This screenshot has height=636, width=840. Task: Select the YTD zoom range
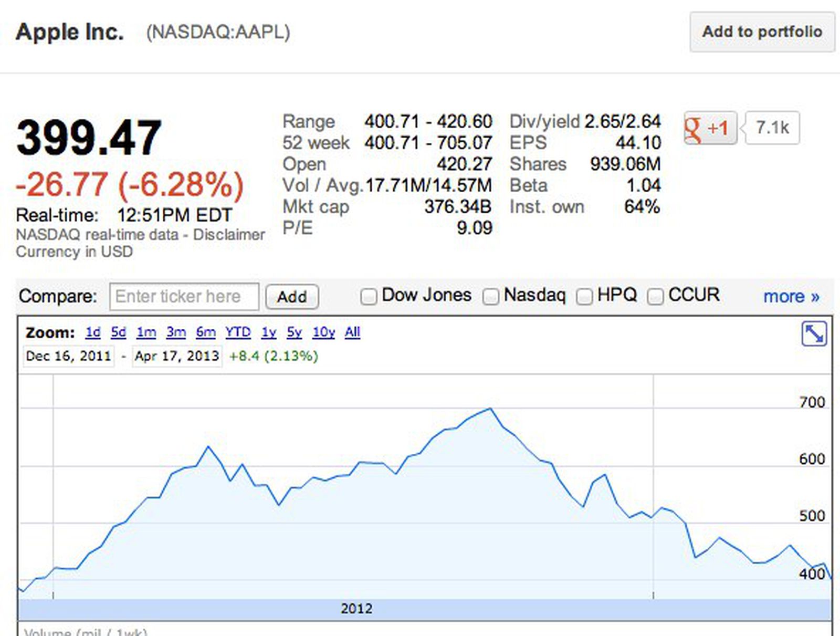point(238,332)
